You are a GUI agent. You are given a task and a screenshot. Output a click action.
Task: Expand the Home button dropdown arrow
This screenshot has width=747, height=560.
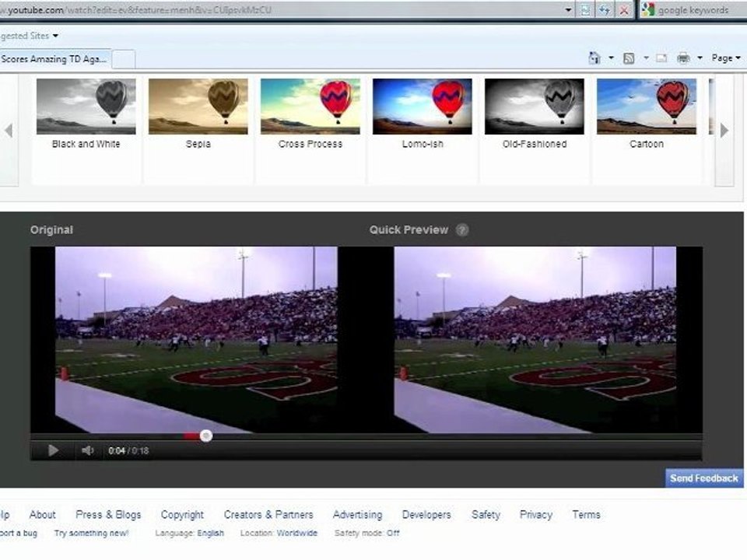pos(612,58)
